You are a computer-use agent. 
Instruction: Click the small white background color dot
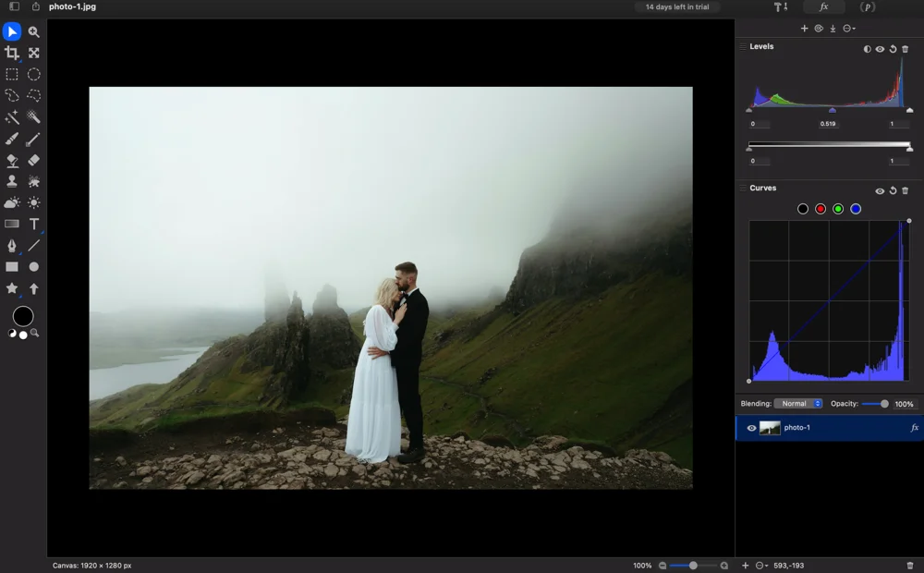point(23,335)
